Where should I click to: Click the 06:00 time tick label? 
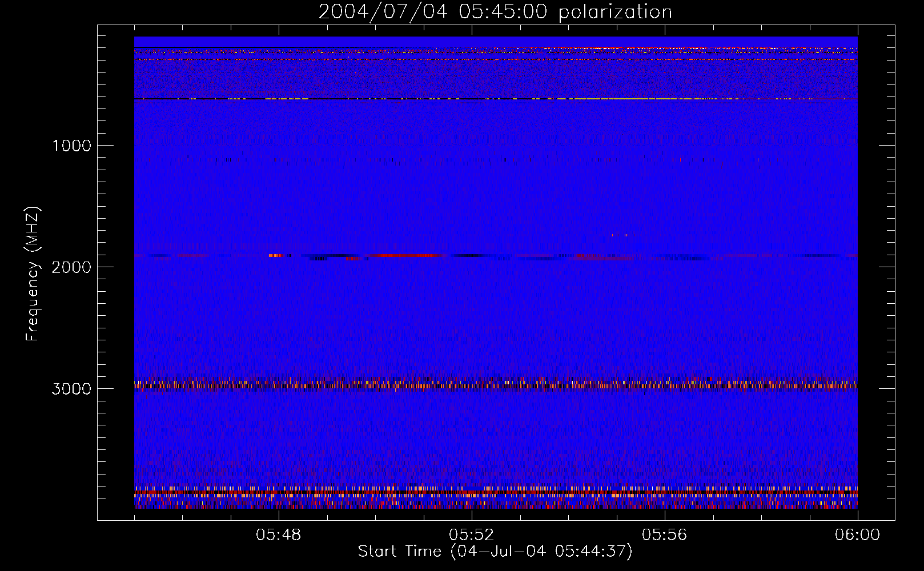(858, 535)
